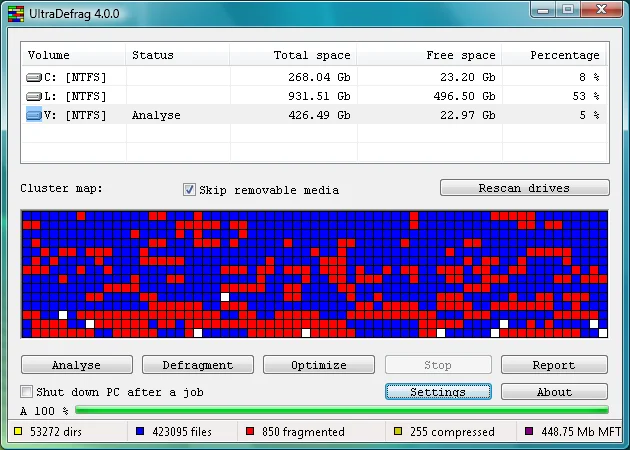This screenshot has width=630, height=450.
Task: Click the Cluster map: label
Action: pyautogui.click(x=61, y=188)
